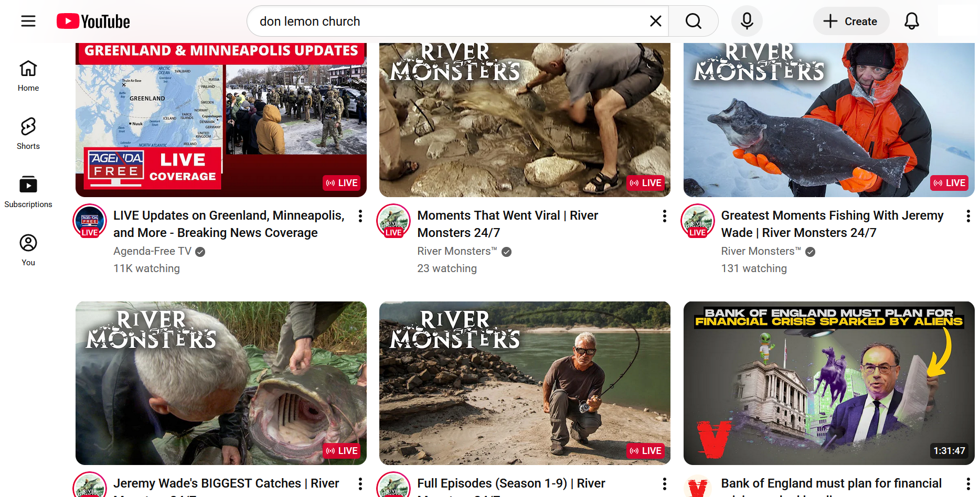Open the Greenland & Minneapolis Updates thumbnail
The height and width of the screenshot is (497, 980).
(221, 120)
